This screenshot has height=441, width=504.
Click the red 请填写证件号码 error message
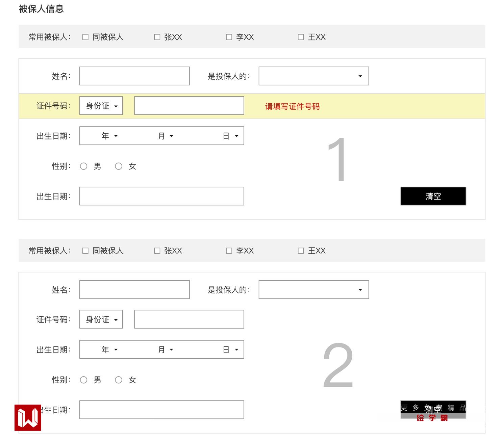coord(292,106)
